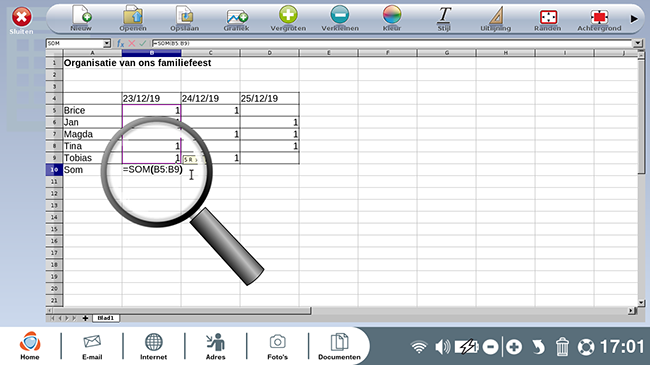Zoom out with the Verkleinen button
The image size is (650, 365).
click(340, 18)
